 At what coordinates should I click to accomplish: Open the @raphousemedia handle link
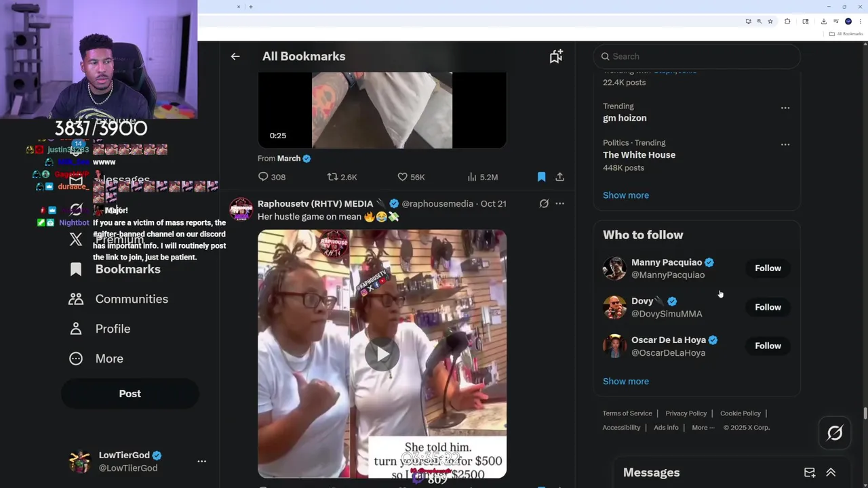[437, 203]
